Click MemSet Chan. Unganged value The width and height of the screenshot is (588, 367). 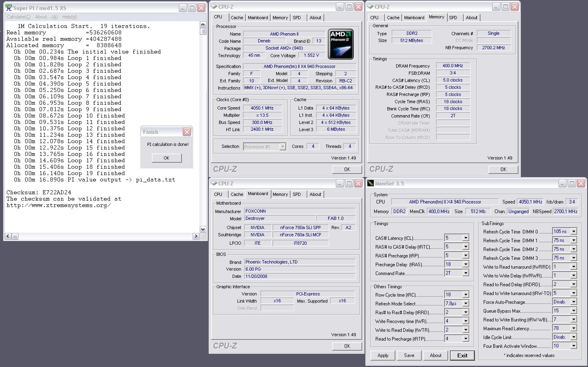click(518, 211)
